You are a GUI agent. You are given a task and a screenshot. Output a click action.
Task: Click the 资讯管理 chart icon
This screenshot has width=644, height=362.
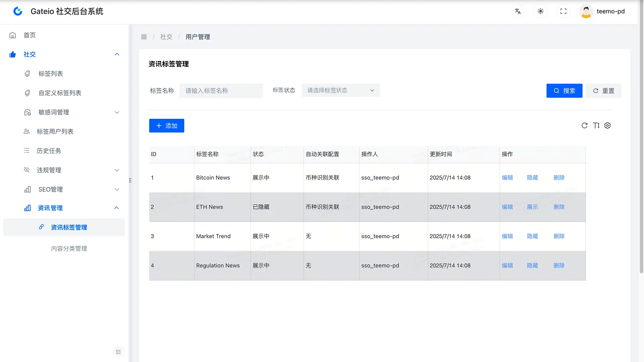click(x=28, y=208)
